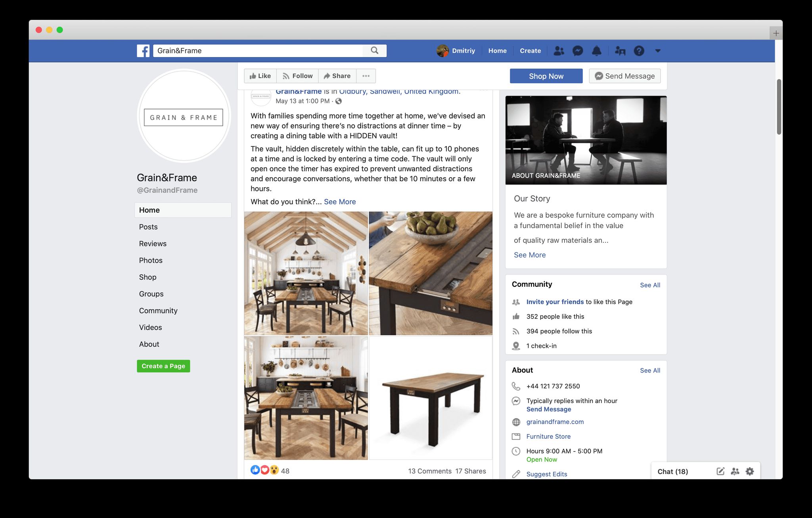Click the Messenger icon next to Send Message in About
The height and width of the screenshot is (518, 812).
pyautogui.click(x=516, y=401)
